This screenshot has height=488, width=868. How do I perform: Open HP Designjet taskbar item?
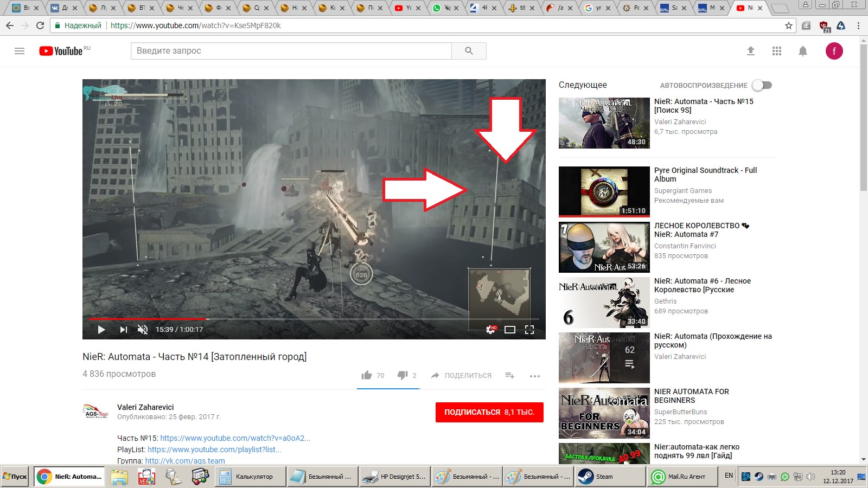(394, 477)
